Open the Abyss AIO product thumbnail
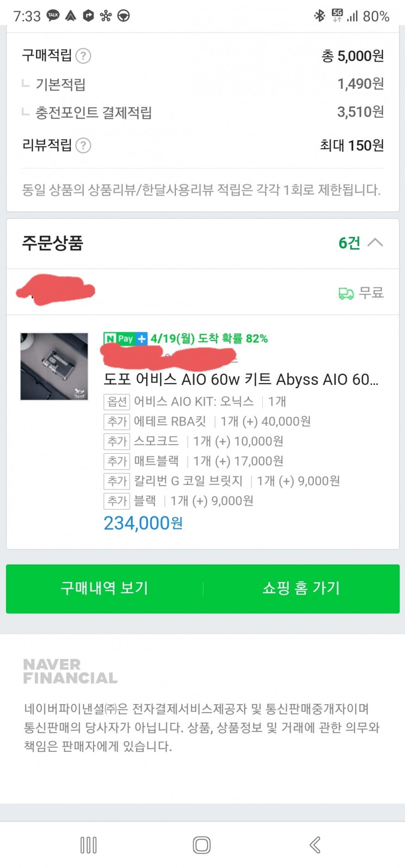 54,366
